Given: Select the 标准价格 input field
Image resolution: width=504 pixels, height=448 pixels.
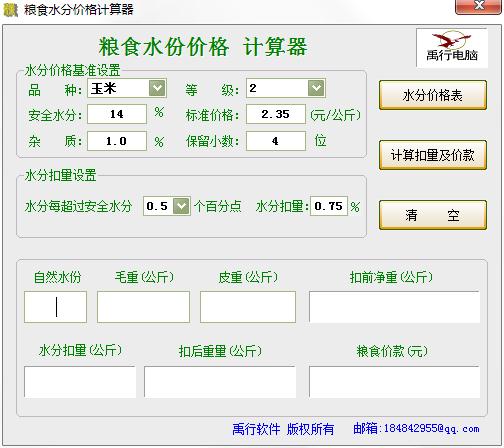Looking at the screenshot, I should pos(276,114).
